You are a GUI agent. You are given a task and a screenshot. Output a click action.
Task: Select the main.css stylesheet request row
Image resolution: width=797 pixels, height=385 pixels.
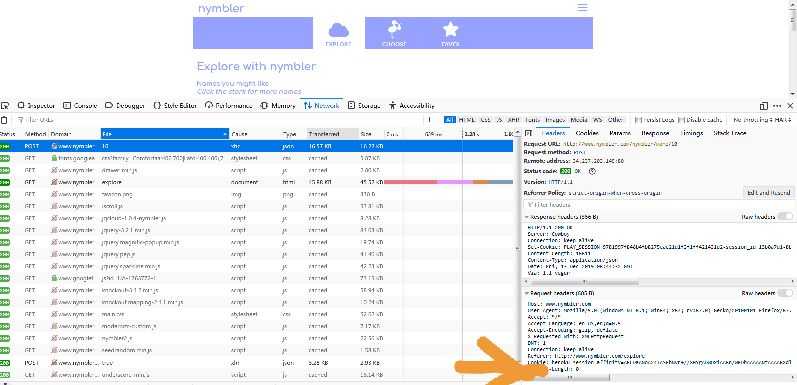point(257,314)
